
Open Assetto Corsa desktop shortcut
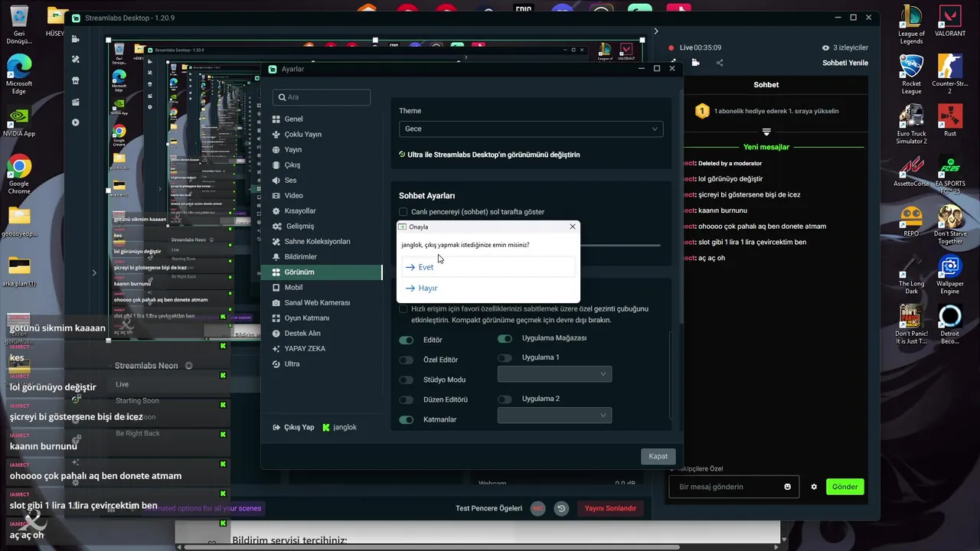[911, 171]
